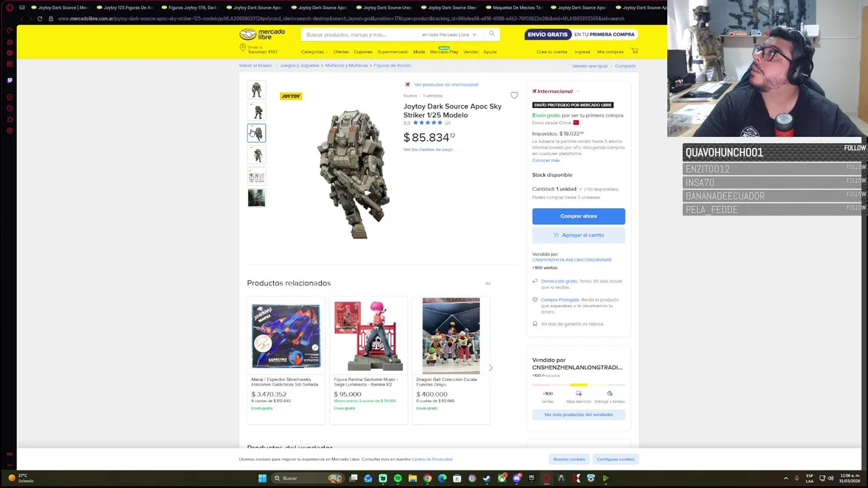This screenshot has height=488, width=868.
Task: Click Aceptar cookies button
Action: coord(569,459)
